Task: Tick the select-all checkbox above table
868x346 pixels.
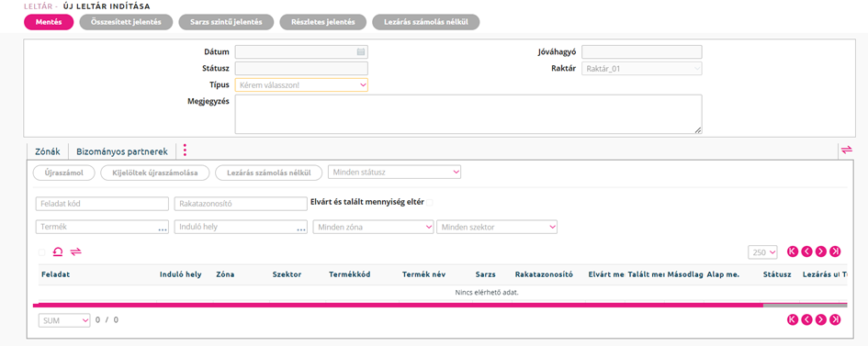Action: [x=42, y=252]
